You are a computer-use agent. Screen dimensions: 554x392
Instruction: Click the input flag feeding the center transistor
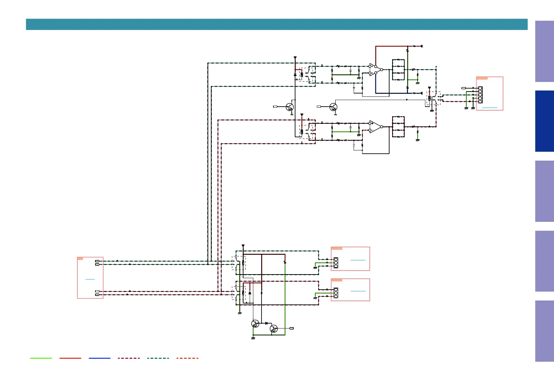click(319, 107)
